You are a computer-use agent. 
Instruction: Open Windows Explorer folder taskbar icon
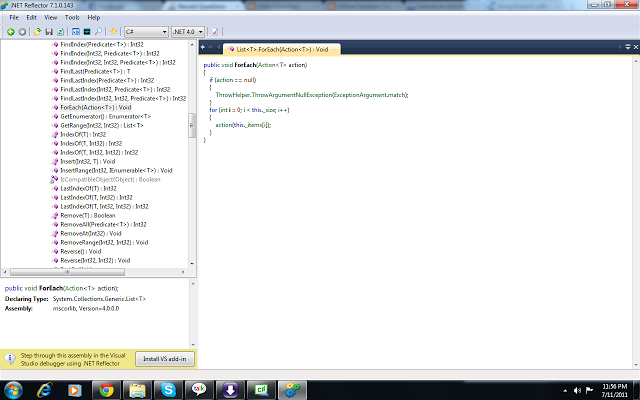[x=137, y=390]
